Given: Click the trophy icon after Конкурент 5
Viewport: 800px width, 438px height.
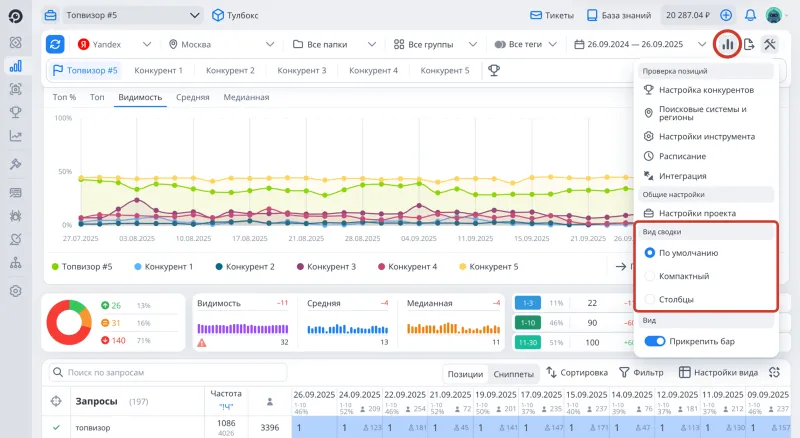Looking at the screenshot, I should 493,71.
